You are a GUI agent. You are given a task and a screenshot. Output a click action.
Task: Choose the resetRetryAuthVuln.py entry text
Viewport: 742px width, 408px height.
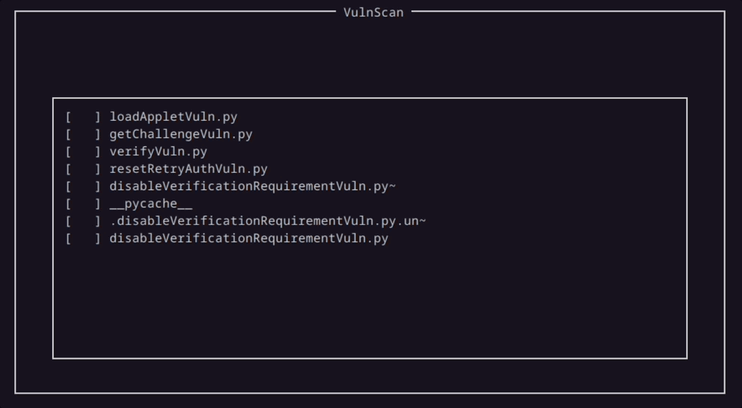click(188, 169)
